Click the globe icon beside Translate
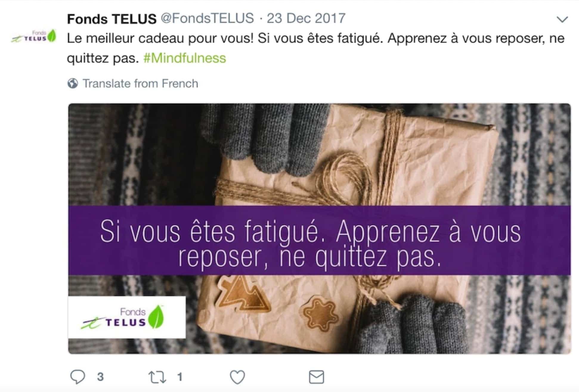Viewport: 579px width, 392px height. tap(72, 83)
